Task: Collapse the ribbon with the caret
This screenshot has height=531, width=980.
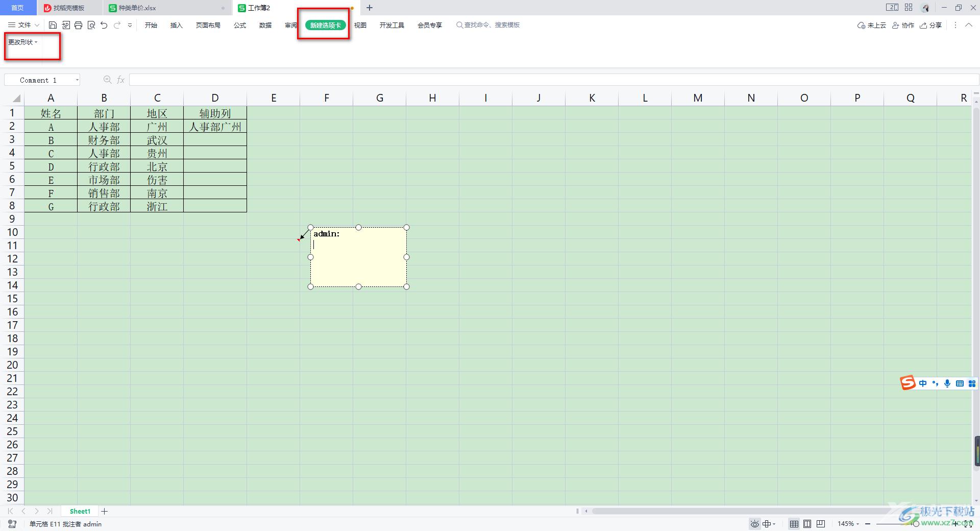Action: 968,25
